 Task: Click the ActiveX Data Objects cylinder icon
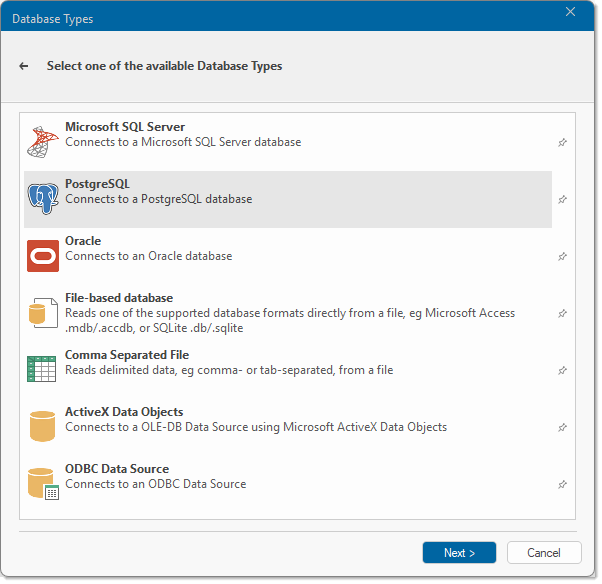pos(42,426)
